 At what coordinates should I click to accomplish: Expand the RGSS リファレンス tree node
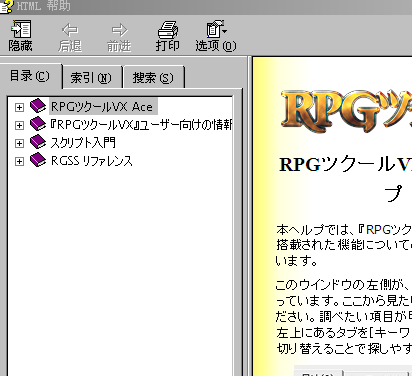point(19,161)
